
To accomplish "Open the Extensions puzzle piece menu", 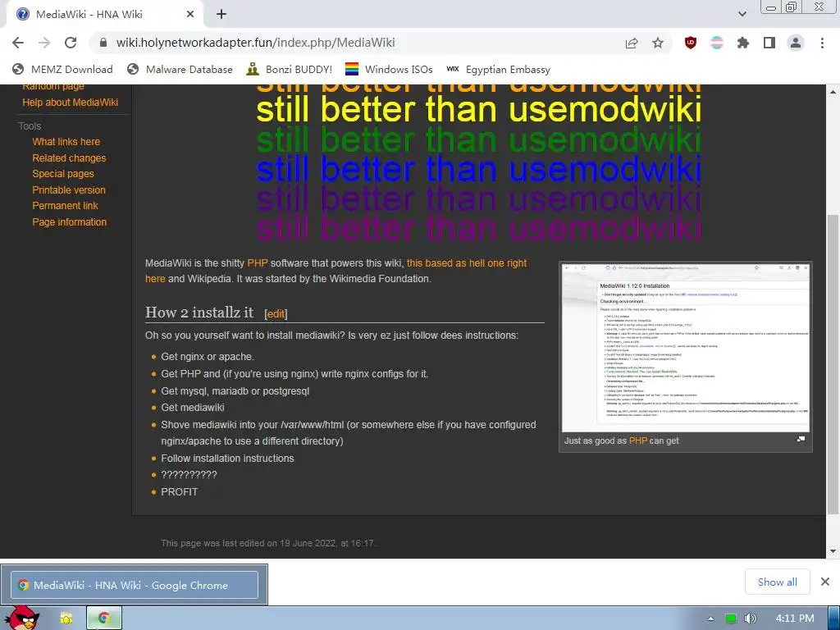I will (x=743, y=43).
